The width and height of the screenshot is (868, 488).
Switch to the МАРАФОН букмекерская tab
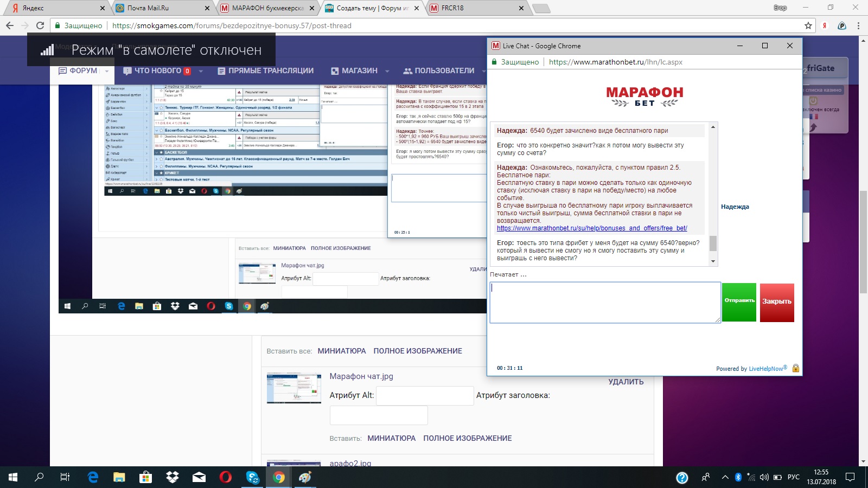[x=267, y=8]
